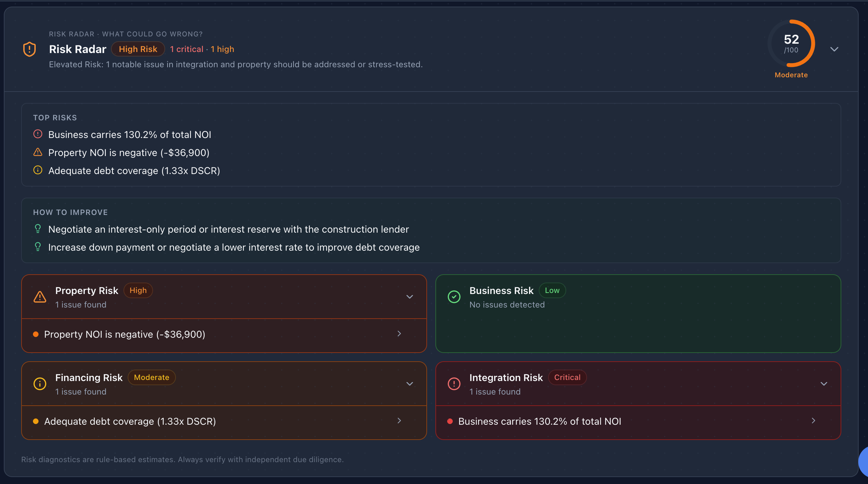This screenshot has height=484, width=868.
Task: Click the shield icon next to Risk Radar
Action: click(29, 49)
